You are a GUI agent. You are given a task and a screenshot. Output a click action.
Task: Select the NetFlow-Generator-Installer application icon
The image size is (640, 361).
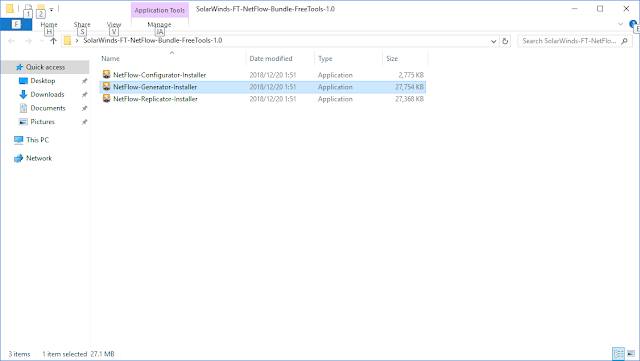(107, 87)
